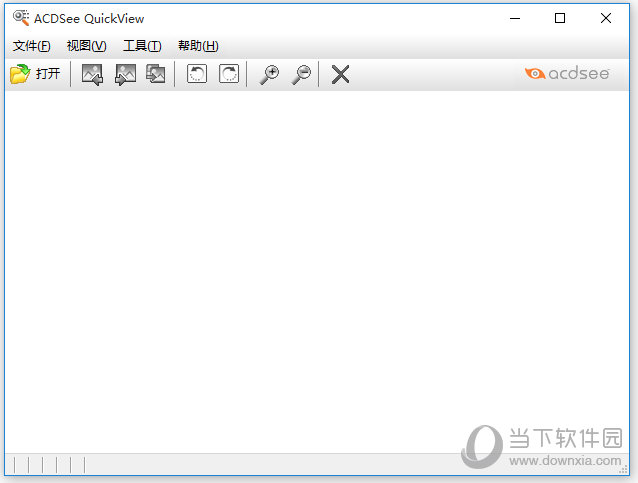Click the acdsee logo in toolbar
Image resolution: width=638 pixels, height=483 pixels.
(x=567, y=74)
